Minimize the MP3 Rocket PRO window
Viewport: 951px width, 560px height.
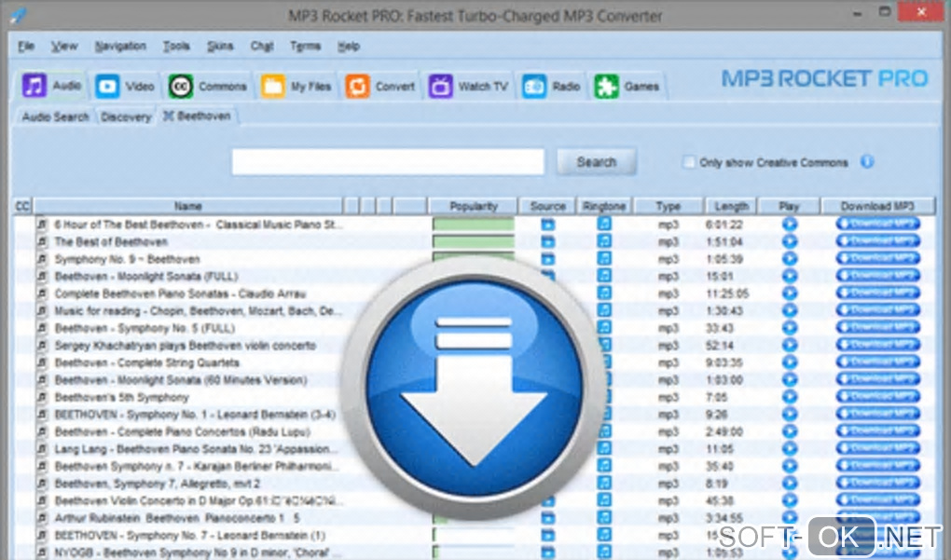click(857, 13)
